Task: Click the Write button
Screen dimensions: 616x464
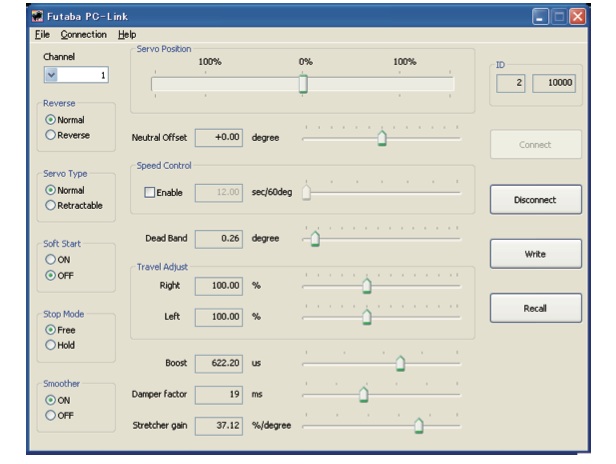Action: tap(534, 254)
